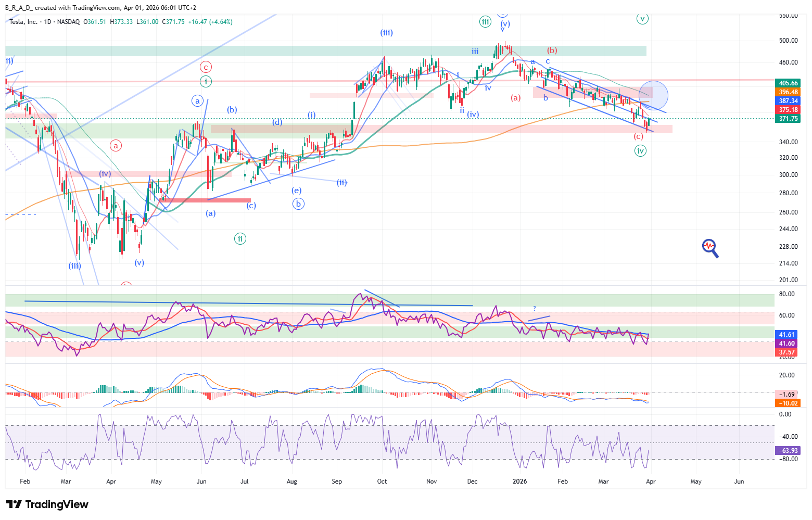Viewport: 812px width, 520px height.
Task: Click the orange 396.48 price label
Action: click(x=788, y=92)
